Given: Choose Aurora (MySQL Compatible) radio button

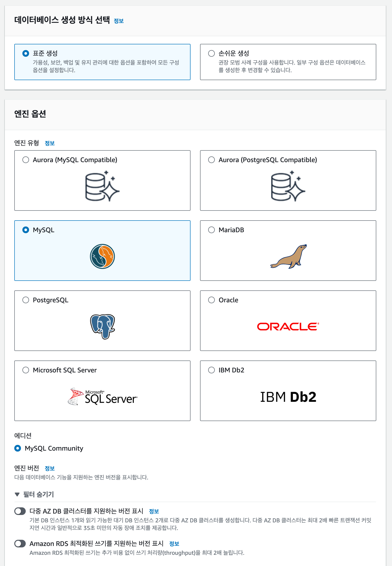Looking at the screenshot, I should pos(26,160).
